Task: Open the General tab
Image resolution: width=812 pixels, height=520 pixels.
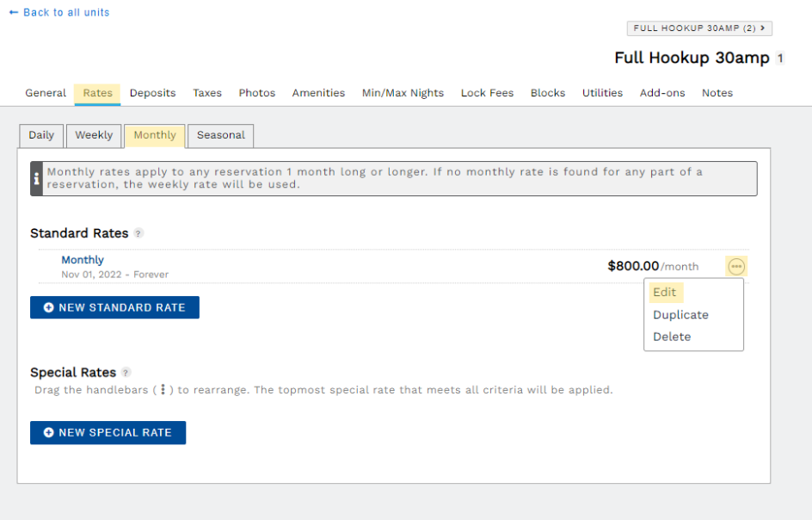Action: (46, 93)
